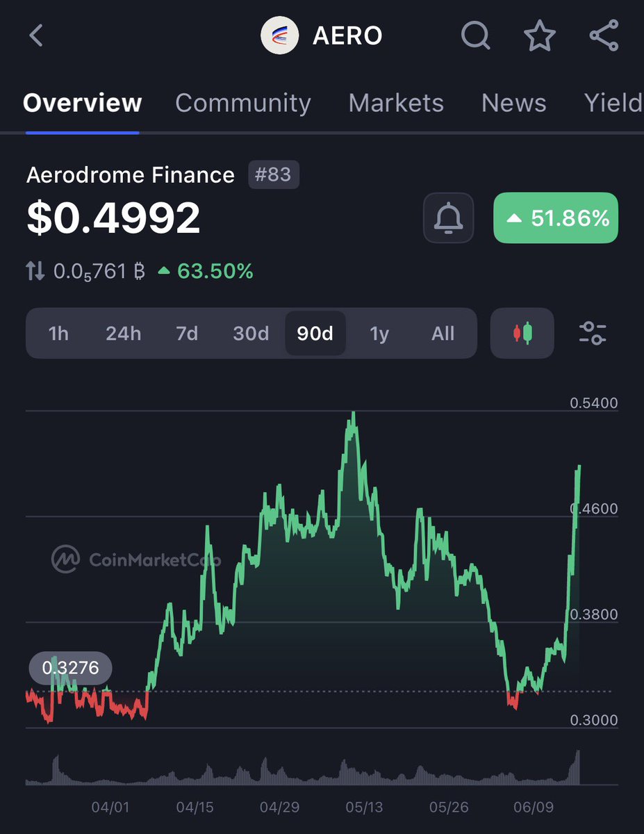Image resolution: width=644 pixels, height=834 pixels.
Task: Tap the 06/09 date label
Action: (x=533, y=807)
